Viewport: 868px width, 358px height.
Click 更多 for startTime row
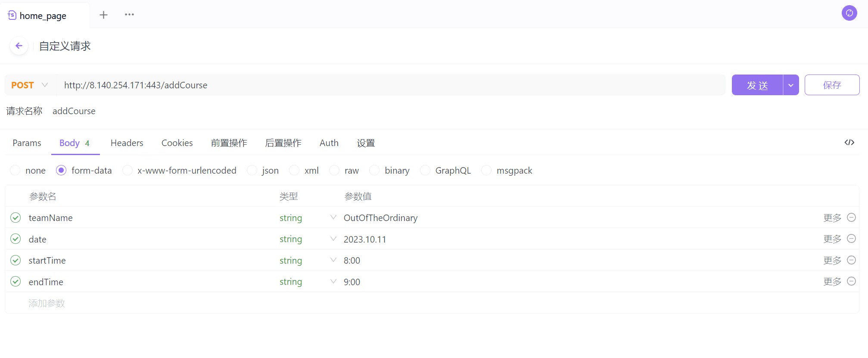(832, 260)
